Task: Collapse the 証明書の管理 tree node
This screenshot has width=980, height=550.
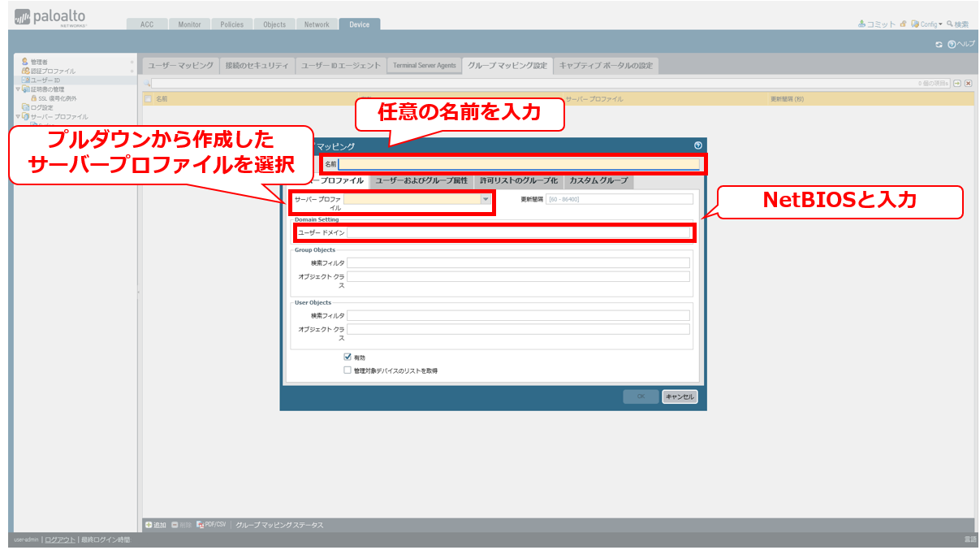Action: pyautogui.click(x=18, y=89)
